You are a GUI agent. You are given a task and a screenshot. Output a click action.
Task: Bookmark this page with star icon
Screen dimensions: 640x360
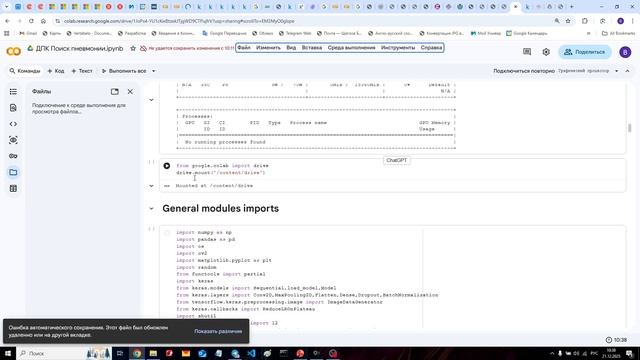[x=568, y=21]
